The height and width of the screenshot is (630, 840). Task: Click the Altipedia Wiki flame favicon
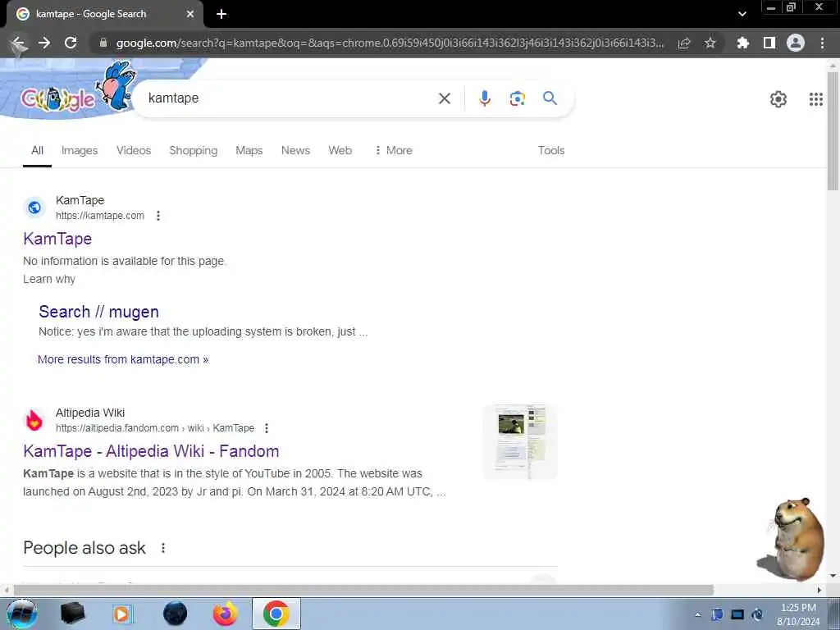[34, 420]
